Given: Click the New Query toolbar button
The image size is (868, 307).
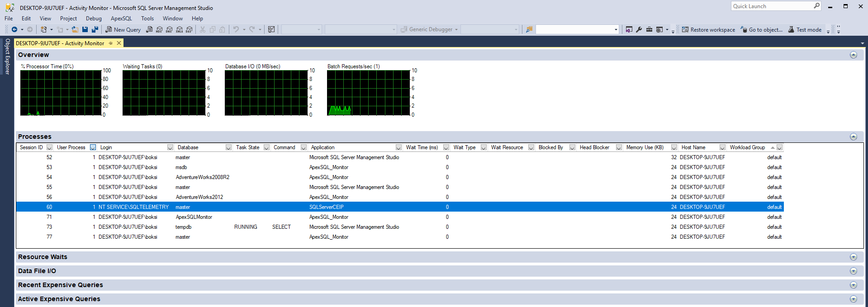Looking at the screenshot, I should point(123,30).
